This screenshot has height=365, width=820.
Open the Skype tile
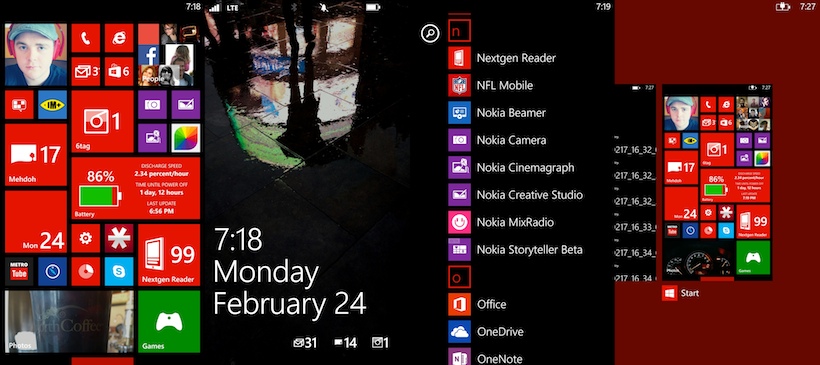coord(119,271)
